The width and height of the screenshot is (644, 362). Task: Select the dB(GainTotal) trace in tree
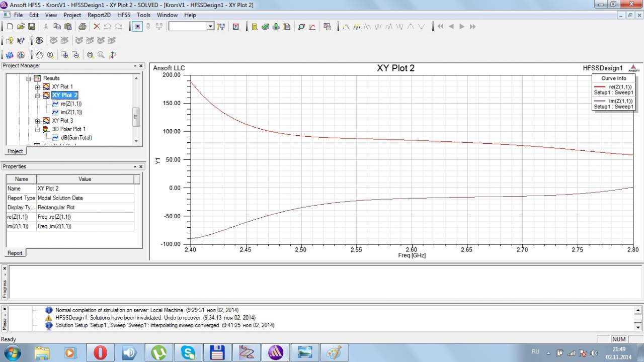tap(76, 138)
